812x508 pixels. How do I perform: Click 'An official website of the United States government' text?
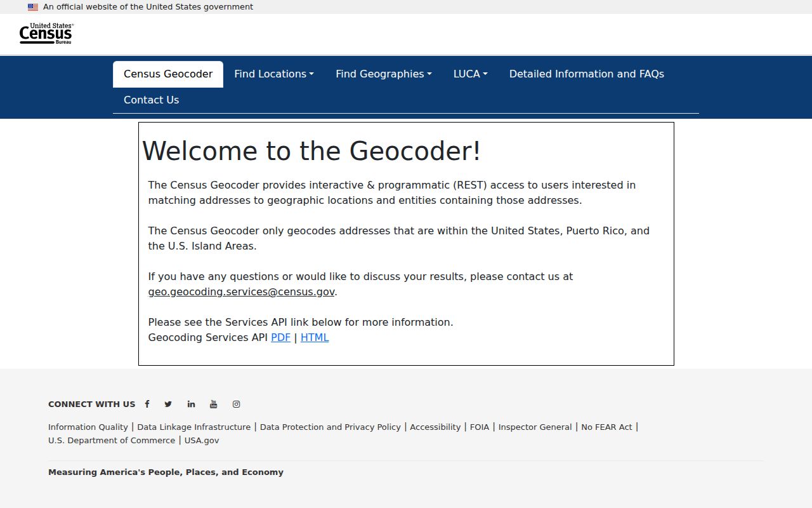tap(148, 7)
